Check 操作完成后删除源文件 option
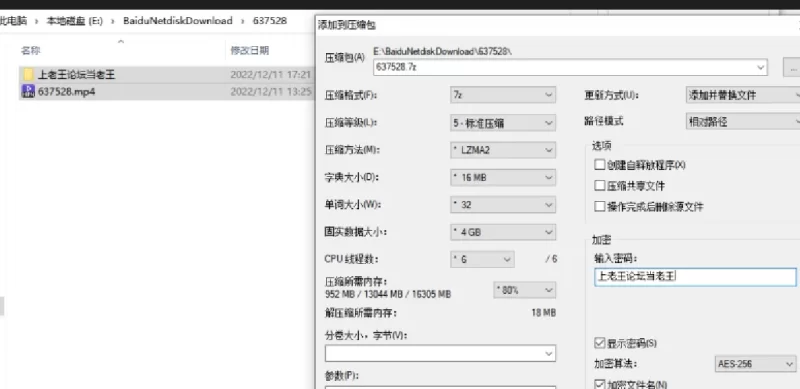 click(600, 207)
